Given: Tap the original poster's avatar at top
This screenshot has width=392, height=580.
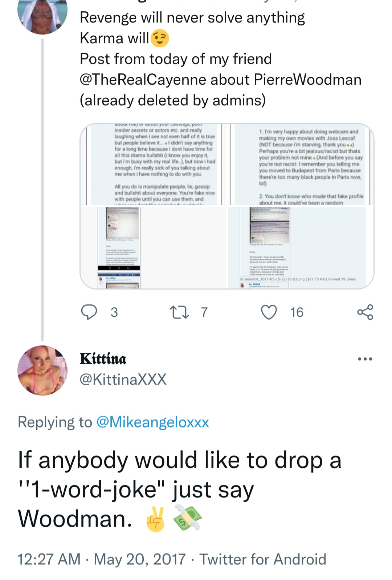Looking at the screenshot, I should 42,15.
